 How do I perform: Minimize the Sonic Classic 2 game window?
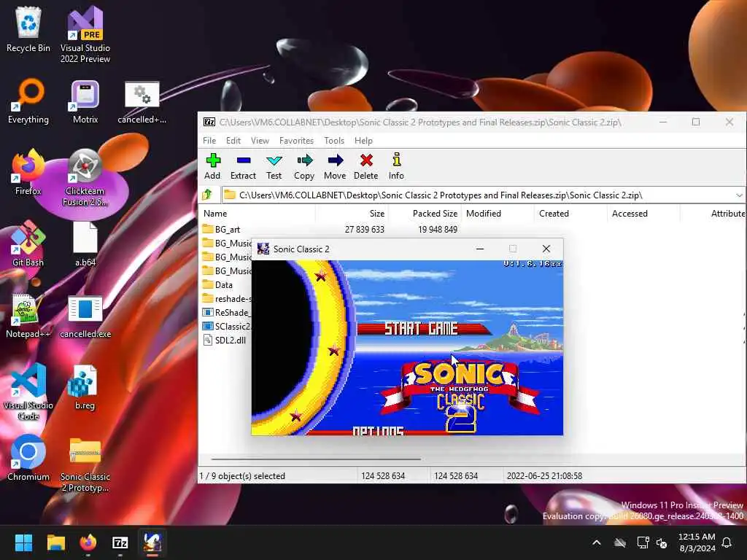tap(480, 249)
